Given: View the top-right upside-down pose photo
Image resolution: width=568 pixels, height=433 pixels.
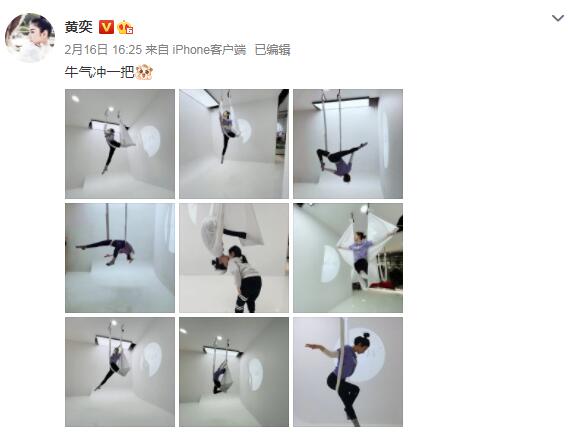Looking at the screenshot, I should coord(348,144).
